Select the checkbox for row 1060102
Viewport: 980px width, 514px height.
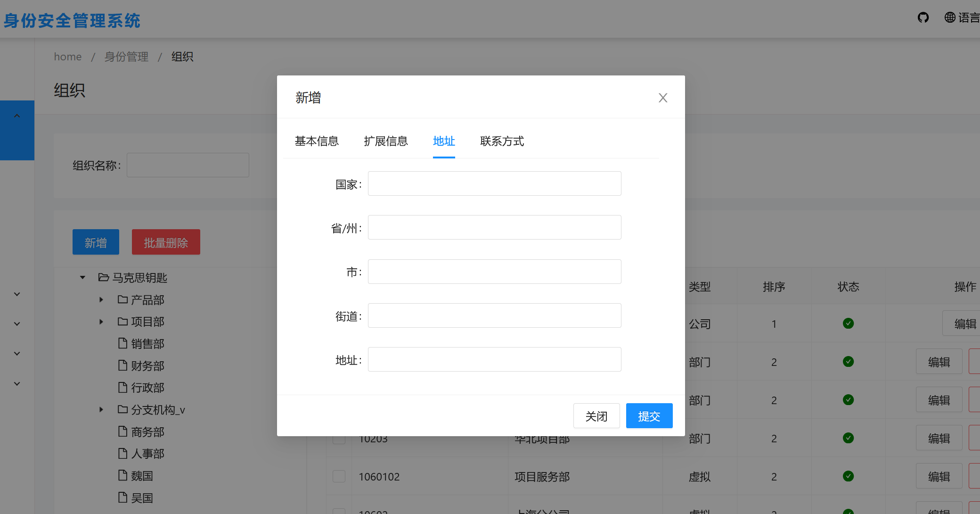[339, 476]
